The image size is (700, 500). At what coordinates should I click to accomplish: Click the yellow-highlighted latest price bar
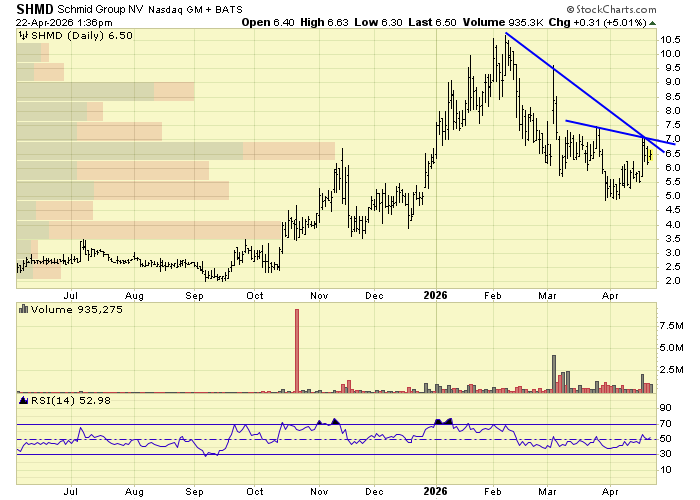point(650,155)
